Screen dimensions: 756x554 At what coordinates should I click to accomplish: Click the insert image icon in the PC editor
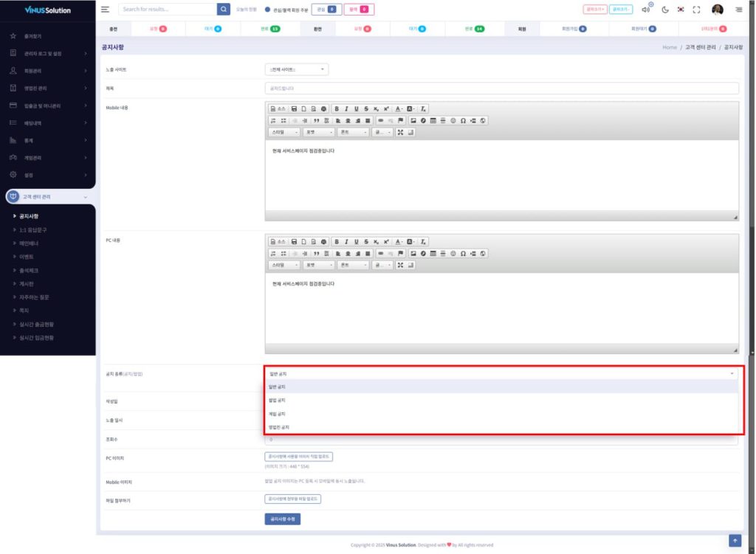click(x=413, y=253)
